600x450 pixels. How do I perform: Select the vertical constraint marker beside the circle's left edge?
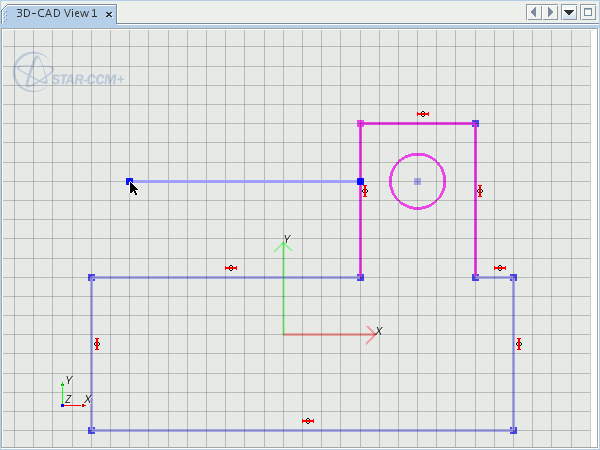tap(365, 191)
